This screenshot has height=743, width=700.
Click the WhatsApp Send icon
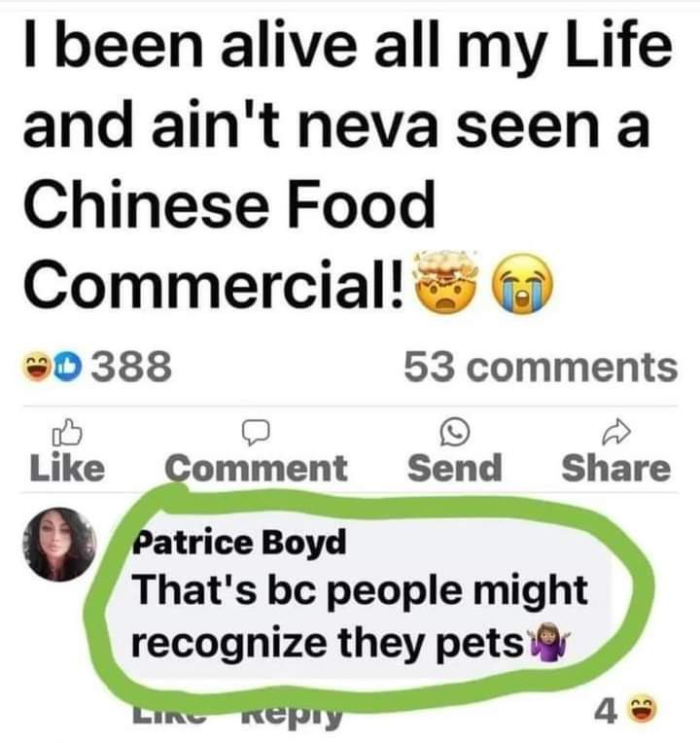455,432
